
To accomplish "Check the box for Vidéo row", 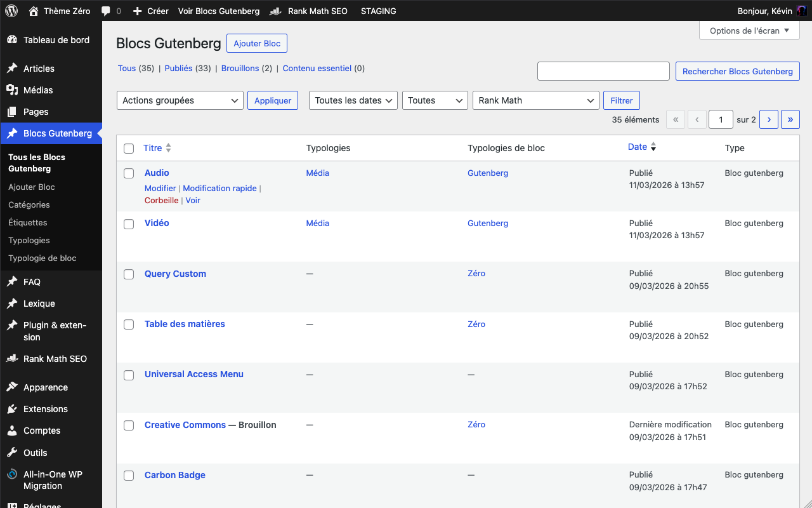I will [x=129, y=224].
